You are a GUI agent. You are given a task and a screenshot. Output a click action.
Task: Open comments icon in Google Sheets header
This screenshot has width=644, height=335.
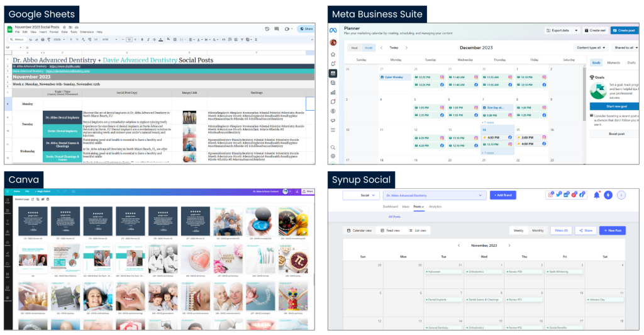pos(277,29)
